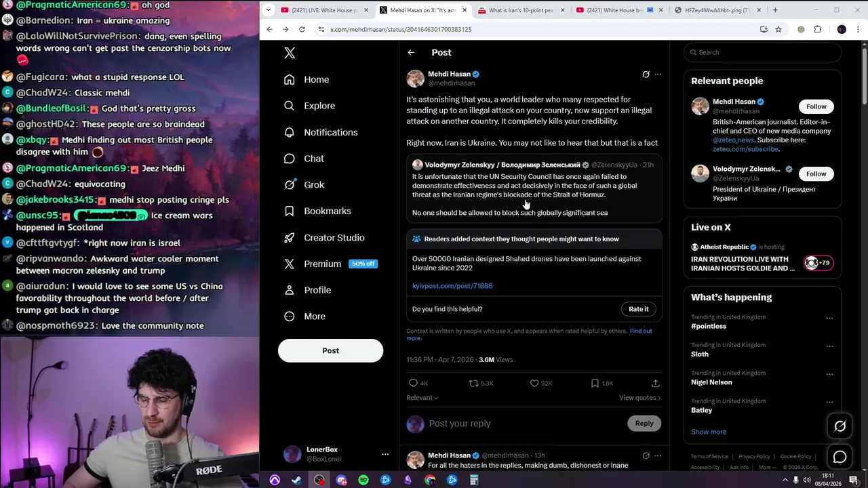This screenshot has width=868, height=488.
Task: Open Mehdi Hasan's avatar on the post
Action: [x=415, y=78]
